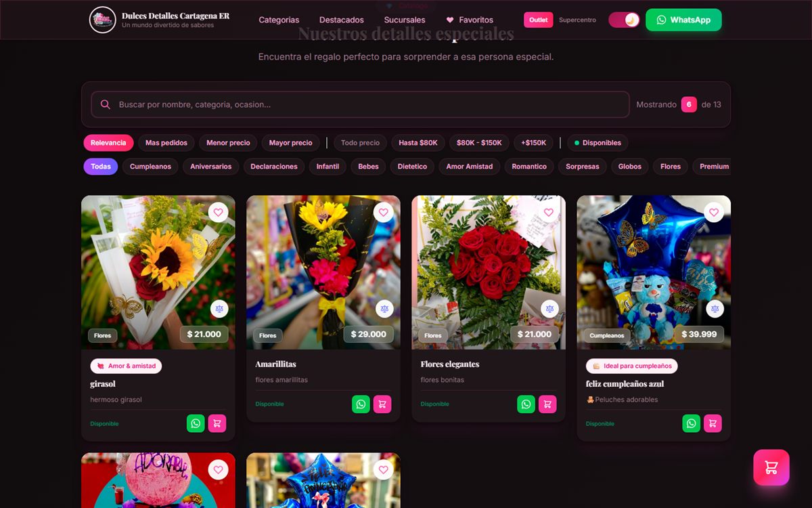Viewport: 812px width, 508px height.
Task: Add feliz cumpleaños azul to the cart
Action: tap(713, 423)
